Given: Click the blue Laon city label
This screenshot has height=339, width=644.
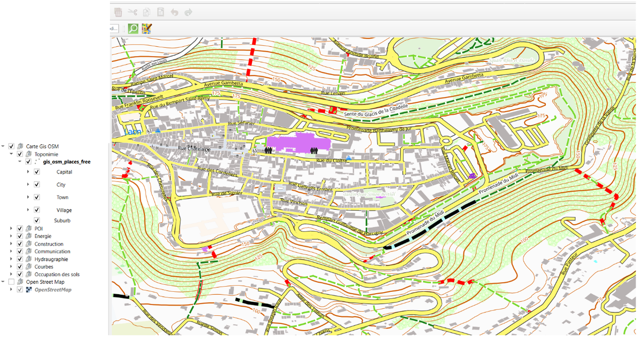Looking at the screenshot, I should pos(133,132).
